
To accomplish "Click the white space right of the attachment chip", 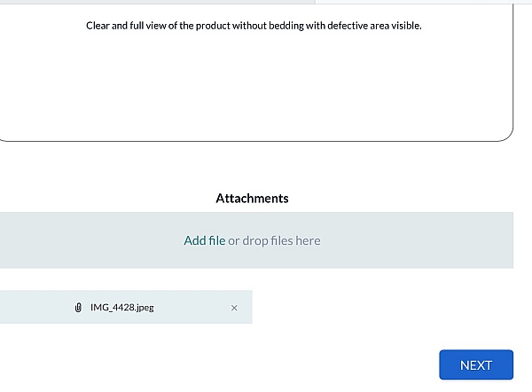I will pyautogui.click(x=383, y=307).
